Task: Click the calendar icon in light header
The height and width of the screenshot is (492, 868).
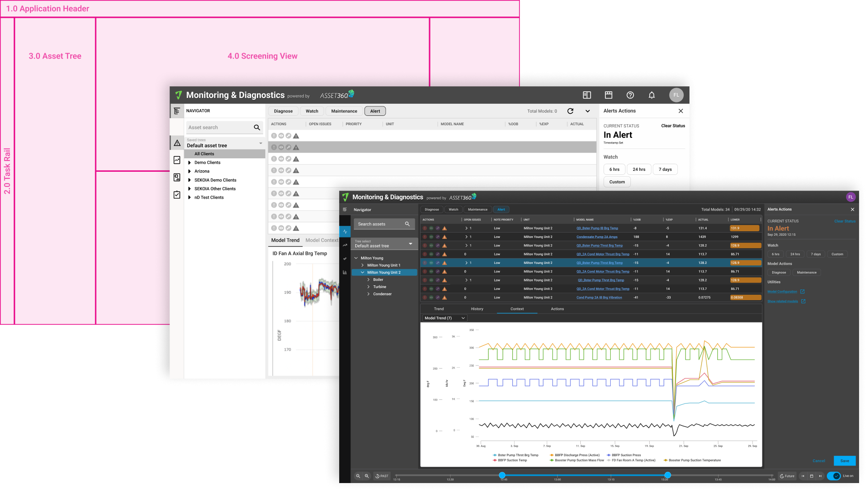Action: coord(608,95)
